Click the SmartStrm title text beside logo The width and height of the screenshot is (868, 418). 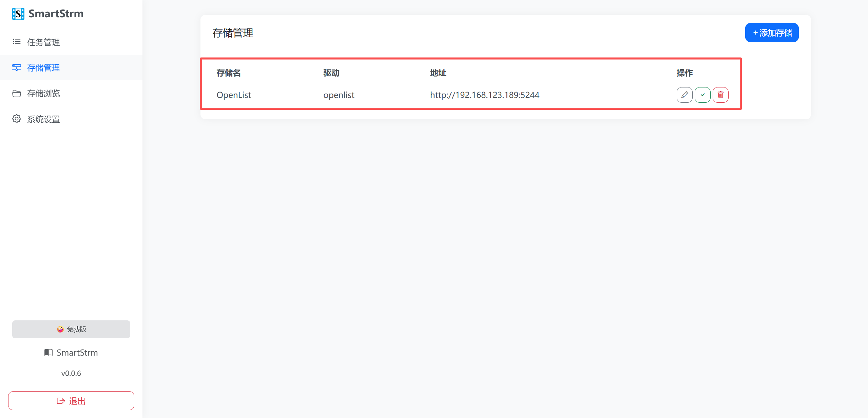[56, 14]
